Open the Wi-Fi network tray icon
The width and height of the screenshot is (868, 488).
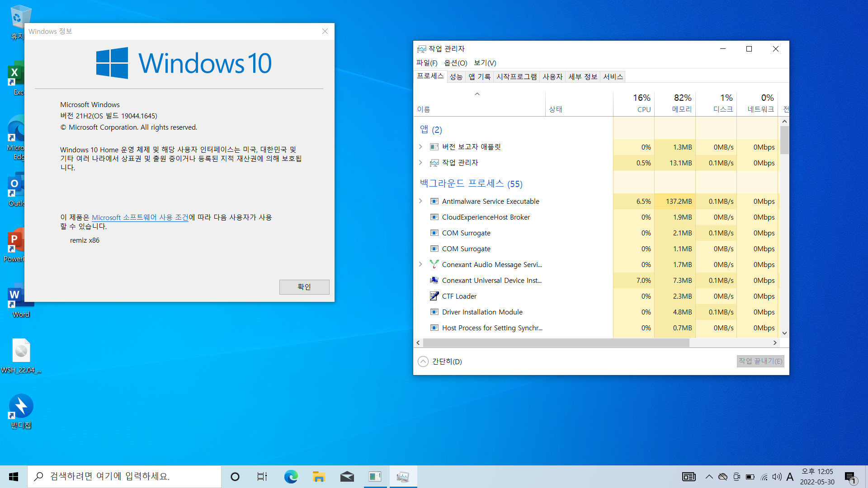(764, 477)
